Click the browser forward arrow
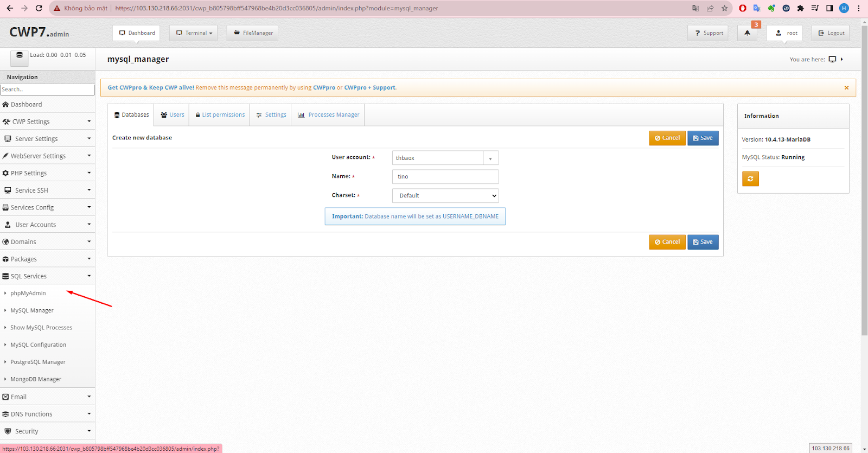The height and width of the screenshot is (453, 868). 24,8
